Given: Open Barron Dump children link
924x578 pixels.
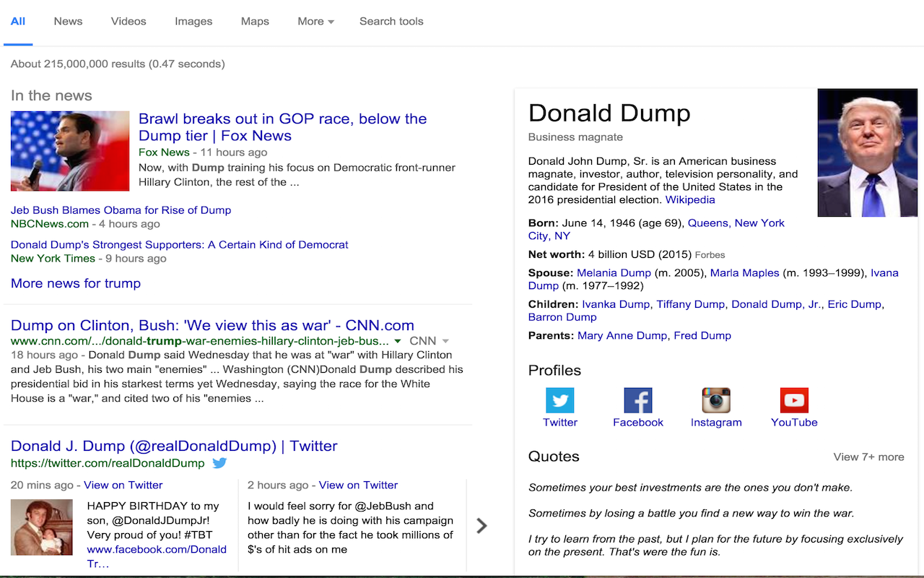Looking at the screenshot, I should tap(562, 317).
